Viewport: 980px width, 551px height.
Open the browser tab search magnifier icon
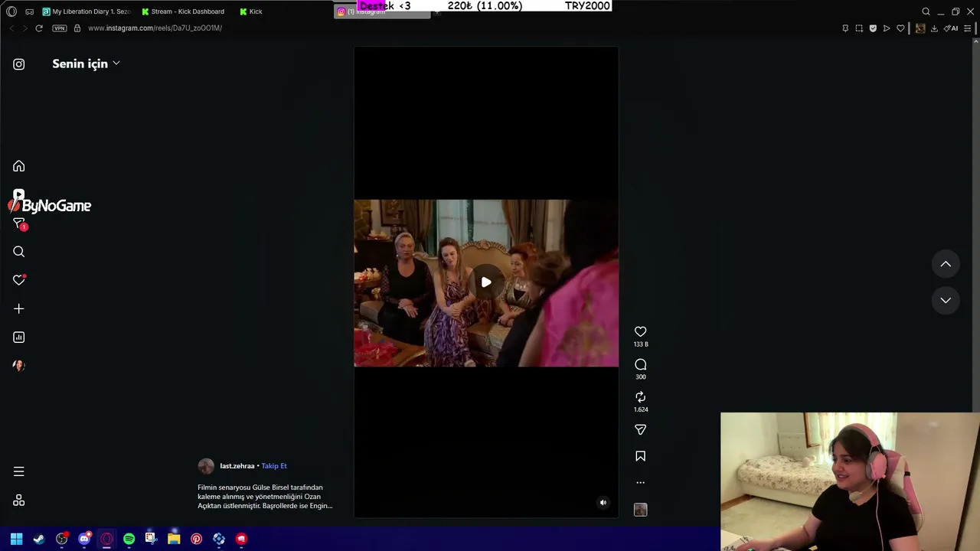click(926, 11)
